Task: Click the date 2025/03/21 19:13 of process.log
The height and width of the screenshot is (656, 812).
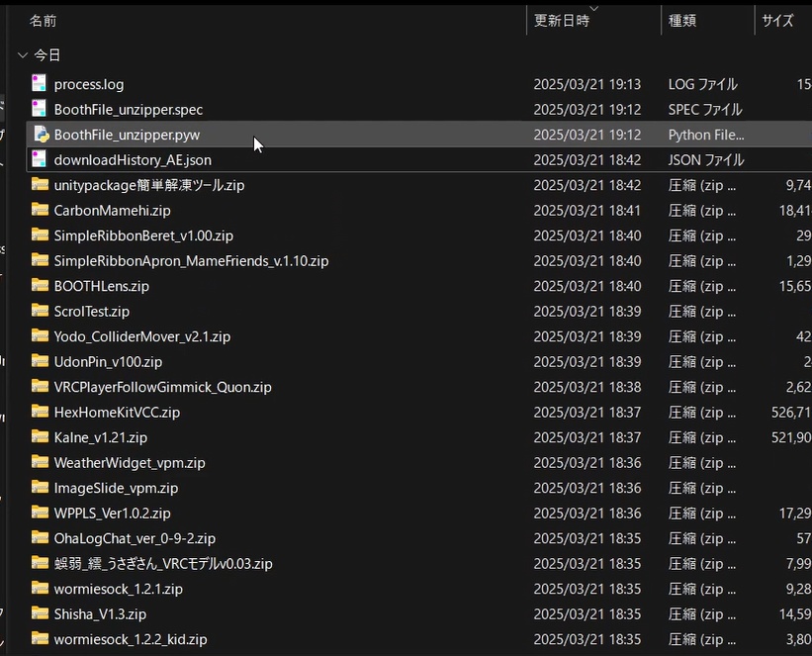Action: 587,84
